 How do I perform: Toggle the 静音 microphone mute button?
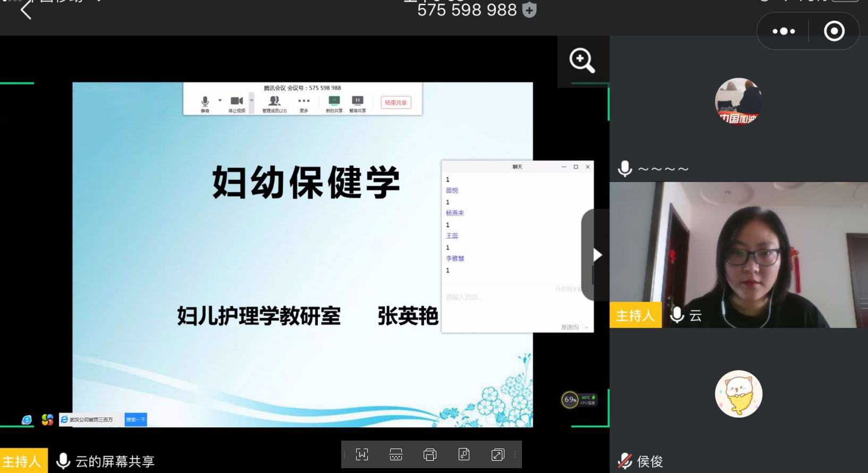(205, 104)
